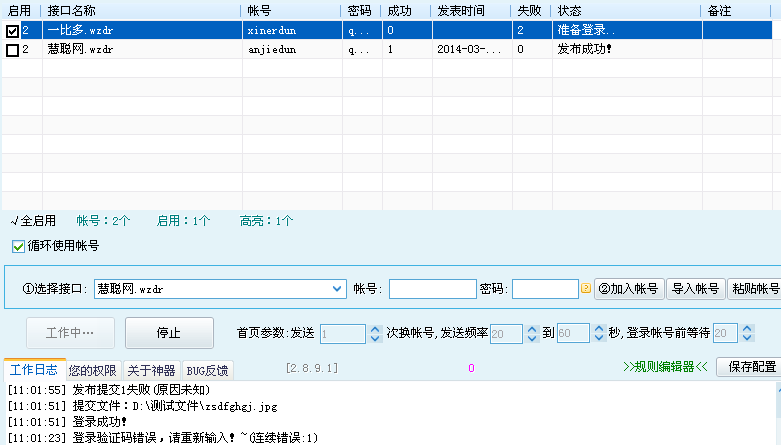Focus the 帐号 input field
The width and height of the screenshot is (781, 445).
point(432,289)
